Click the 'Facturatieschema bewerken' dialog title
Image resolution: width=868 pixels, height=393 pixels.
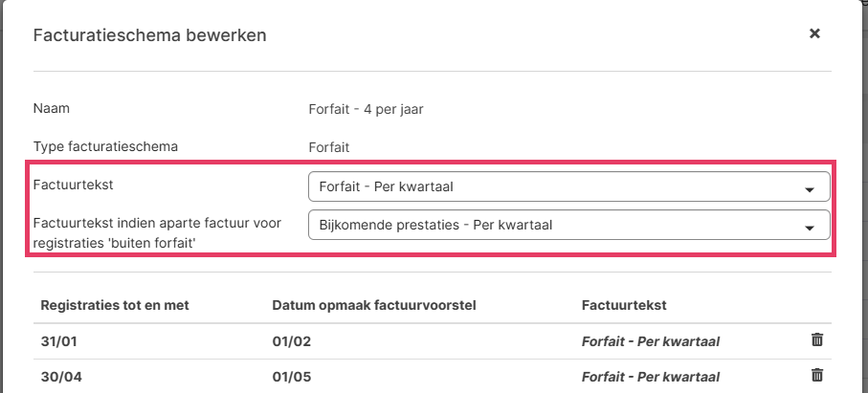tap(149, 35)
